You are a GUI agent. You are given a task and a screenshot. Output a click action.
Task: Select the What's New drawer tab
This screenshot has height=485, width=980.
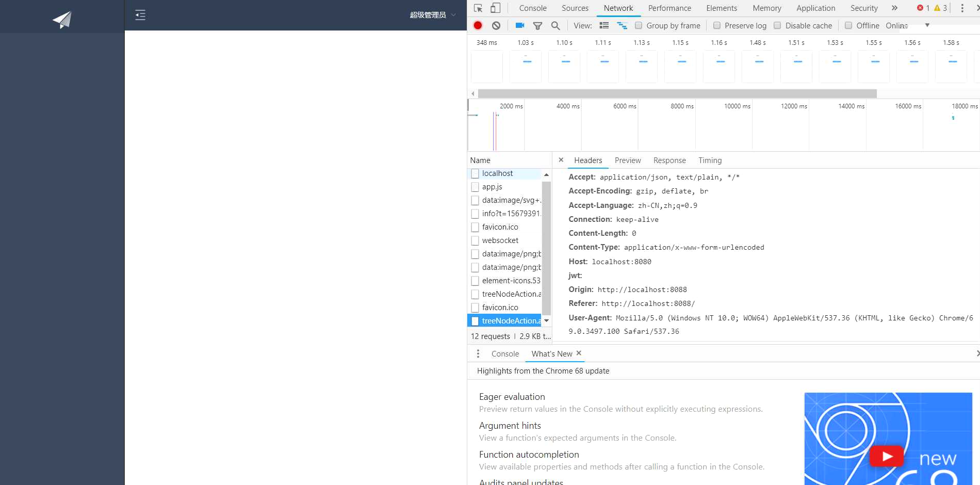[551, 354]
